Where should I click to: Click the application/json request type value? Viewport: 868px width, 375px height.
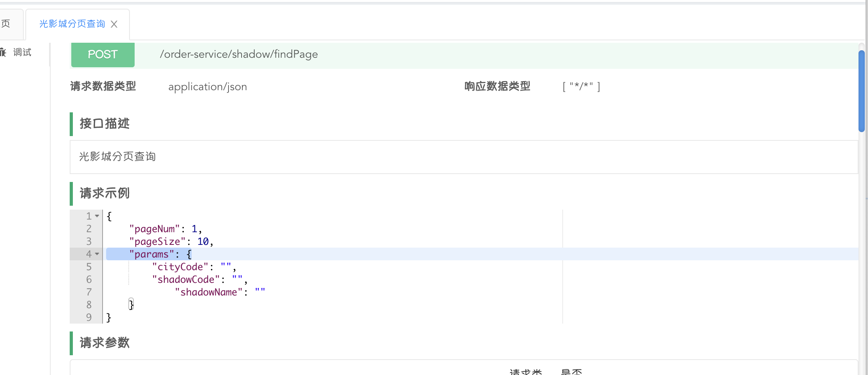(207, 87)
